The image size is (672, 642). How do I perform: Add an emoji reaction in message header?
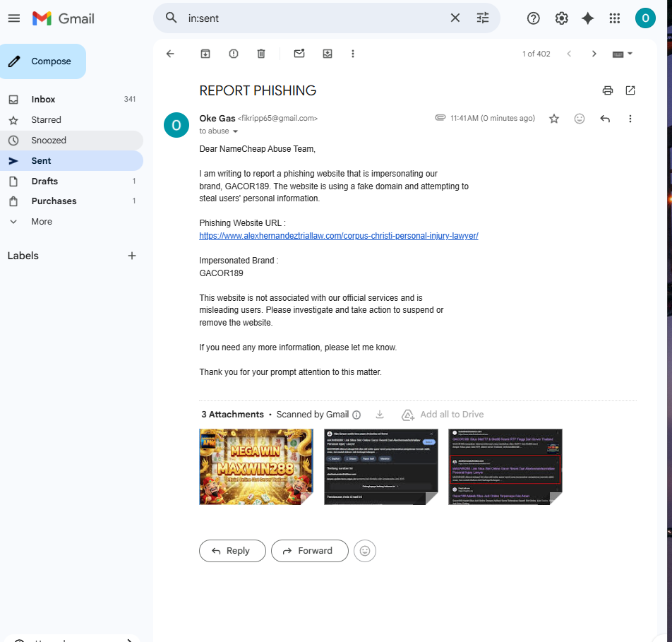[579, 119]
